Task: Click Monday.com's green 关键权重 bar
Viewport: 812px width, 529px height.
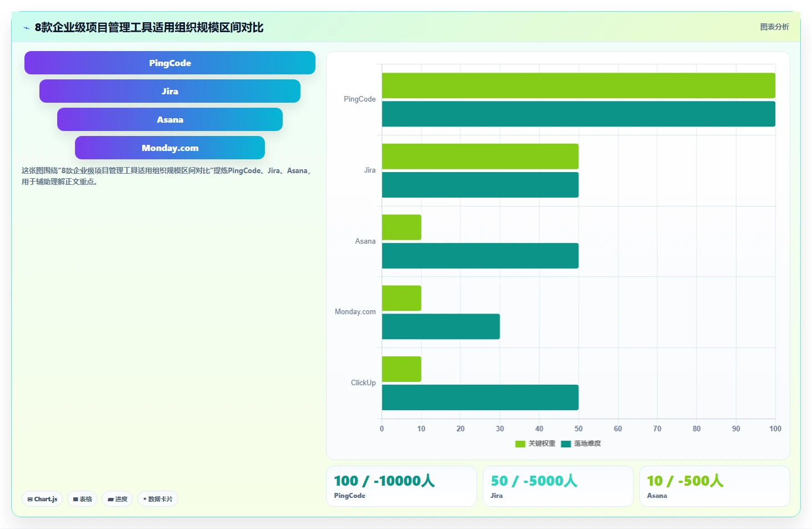Action: tap(402, 298)
